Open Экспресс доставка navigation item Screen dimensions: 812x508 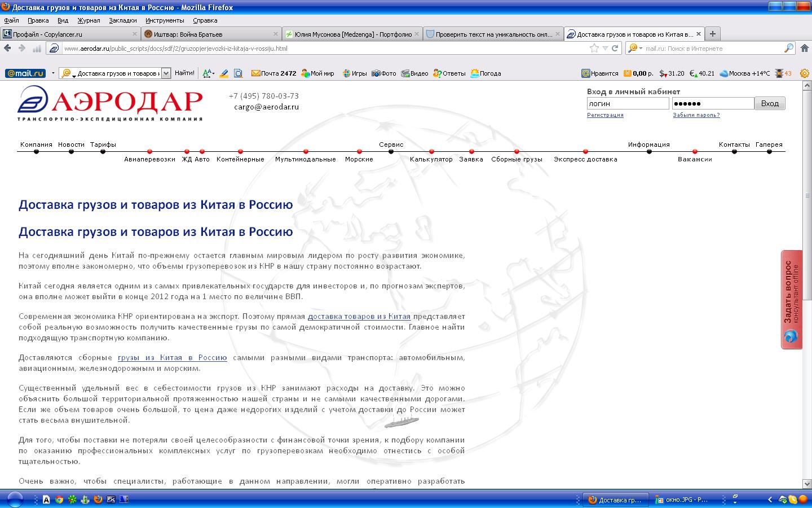585,159
